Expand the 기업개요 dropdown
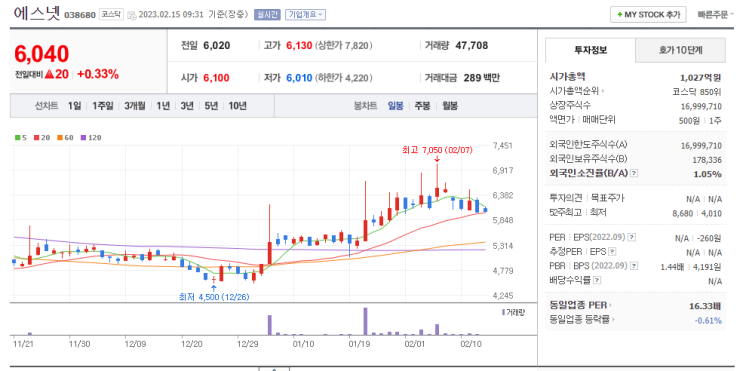The width and height of the screenshot is (743, 371). coord(305,15)
